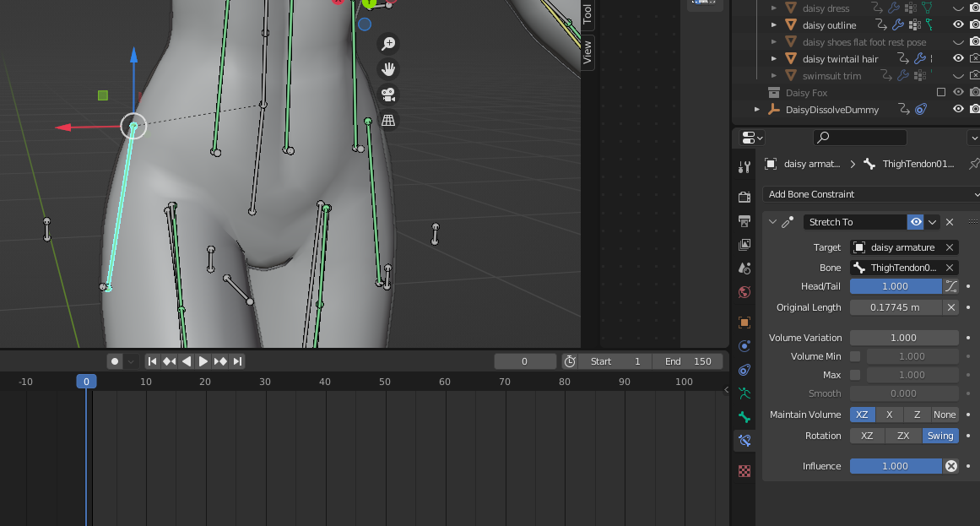Expand the Add Bone Constraint dropdown
Screen dimensions: 980x526
click(869, 194)
